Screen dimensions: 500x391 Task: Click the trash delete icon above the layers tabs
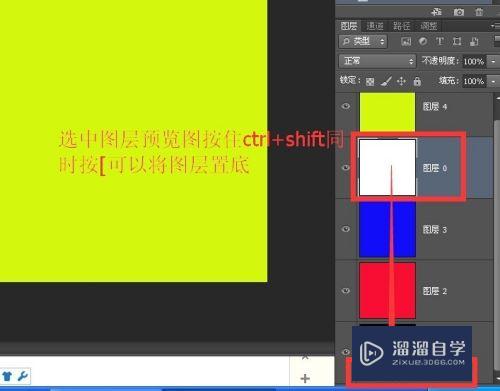coord(479,12)
